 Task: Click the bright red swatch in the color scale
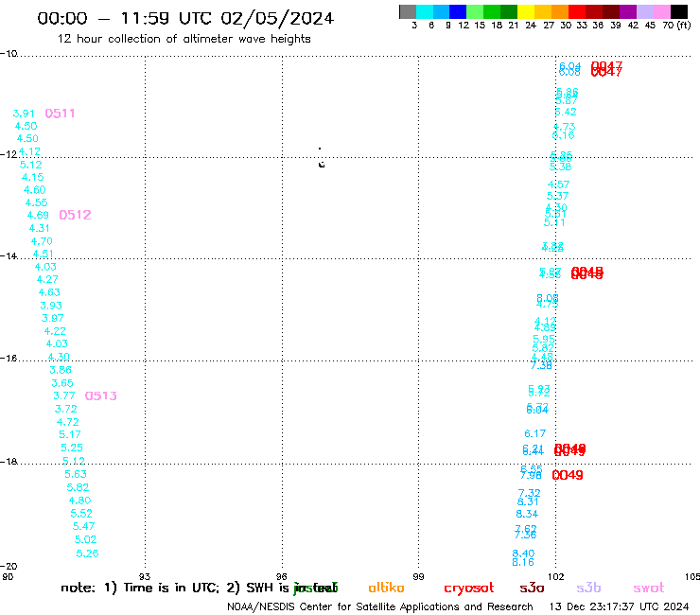576,11
